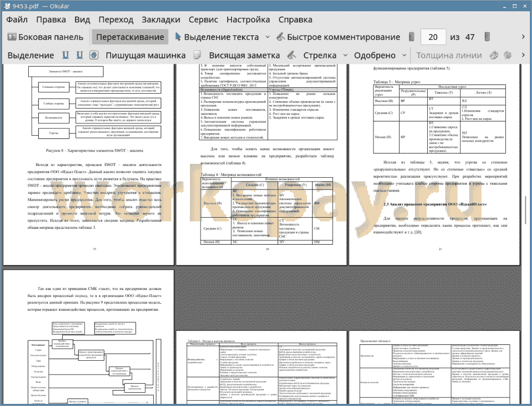532x406 pixels.
Task: Click the freehand pen icon before Стрелка
Action: 292,55
